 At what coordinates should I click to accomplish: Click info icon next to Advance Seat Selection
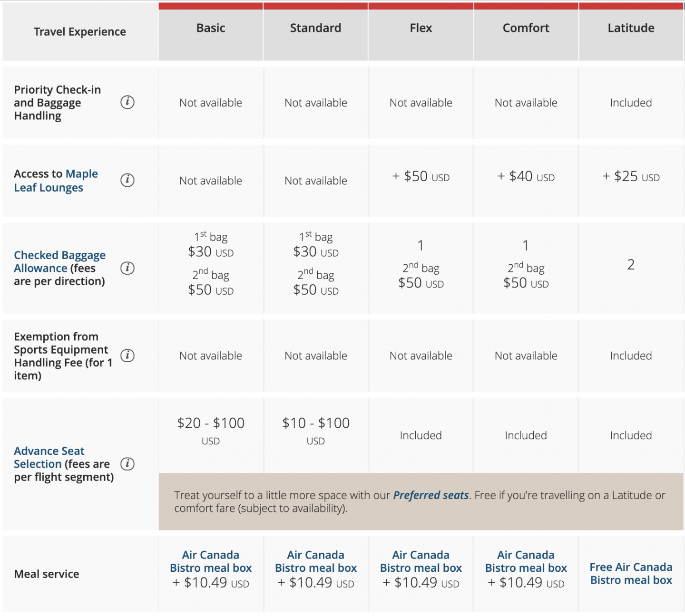pyautogui.click(x=127, y=464)
